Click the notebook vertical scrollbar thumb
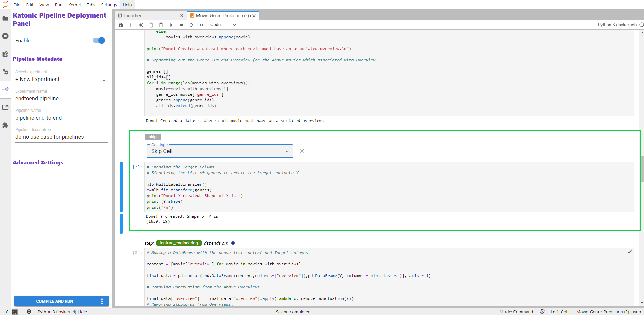 pyautogui.click(x=642, y=169)
